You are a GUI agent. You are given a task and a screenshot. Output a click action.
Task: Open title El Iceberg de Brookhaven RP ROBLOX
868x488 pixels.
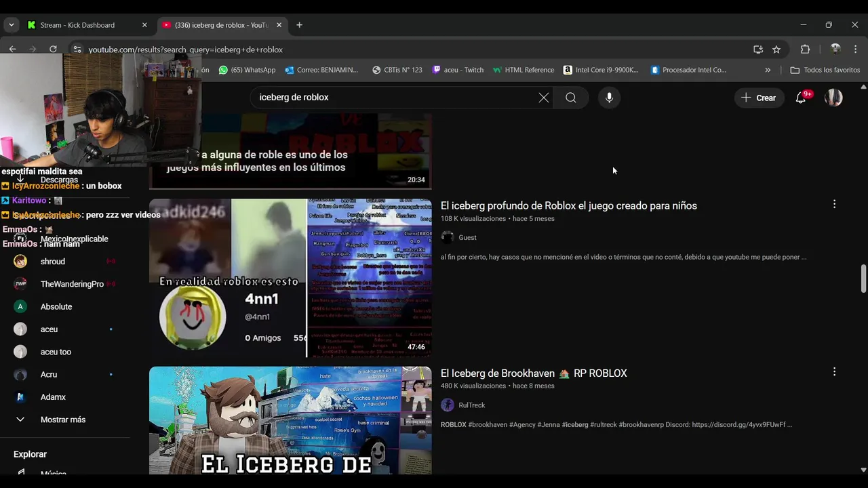click(x=534, y=373)
